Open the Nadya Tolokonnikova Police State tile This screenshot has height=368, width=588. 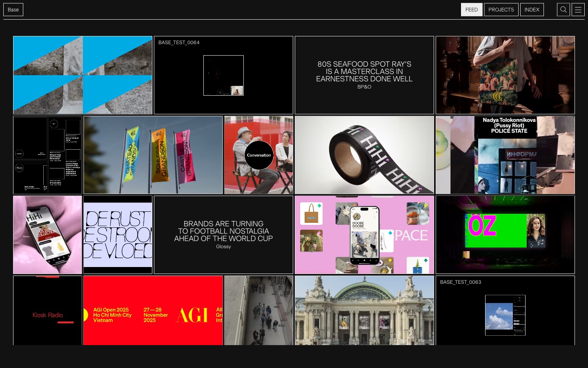[505, 155]
